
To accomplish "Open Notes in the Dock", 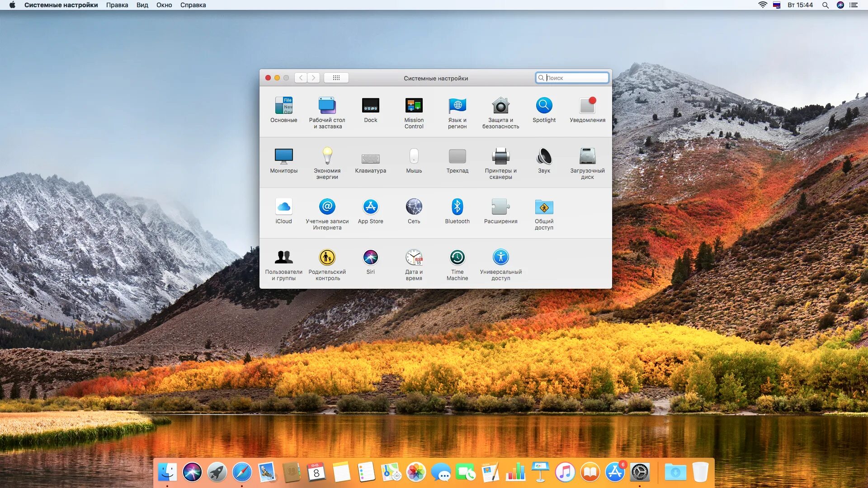I will (341, 473).
